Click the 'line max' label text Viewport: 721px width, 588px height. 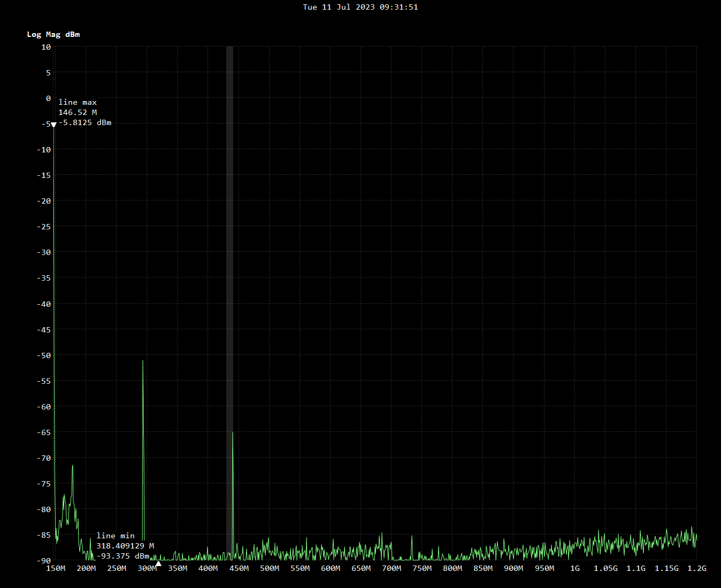pyautogui.click(x=78, y=102)
